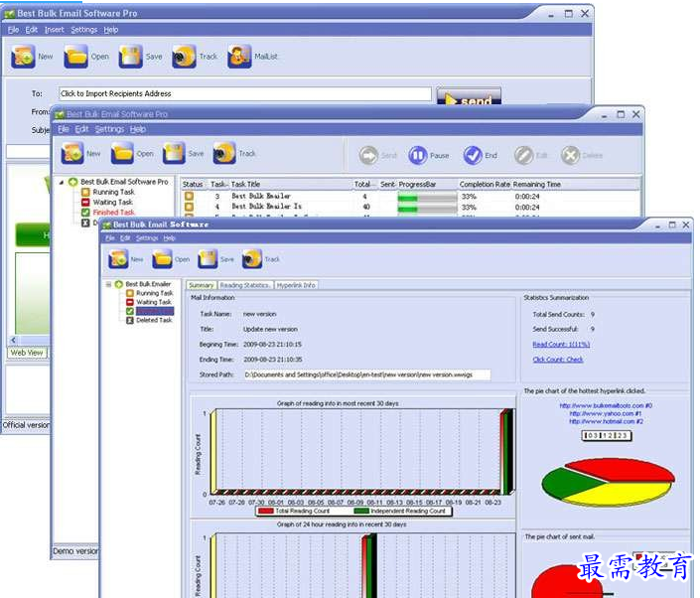The image size is (700, 598).
Task: Open Edit menu in middle task window
Action: [x=81, y=129]
